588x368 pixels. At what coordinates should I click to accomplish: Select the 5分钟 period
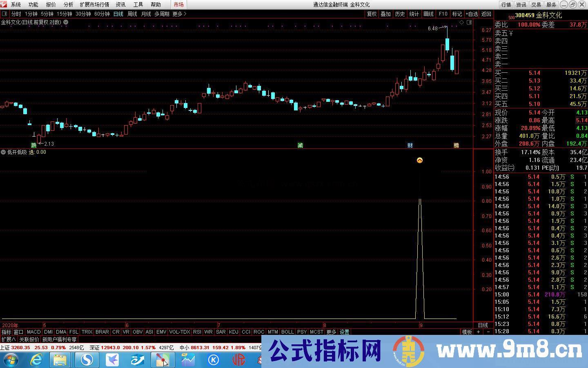coord(47,14)
